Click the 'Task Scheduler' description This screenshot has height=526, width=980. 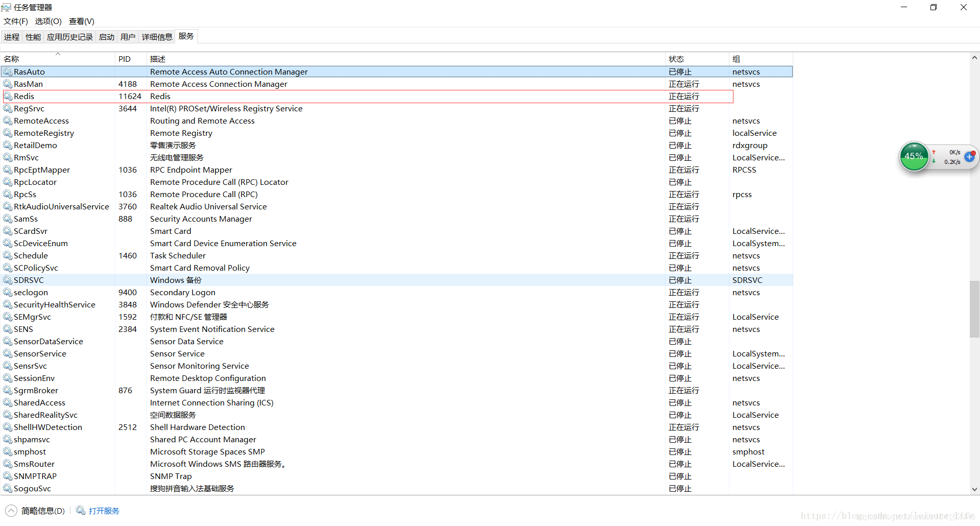click(178, 256)
